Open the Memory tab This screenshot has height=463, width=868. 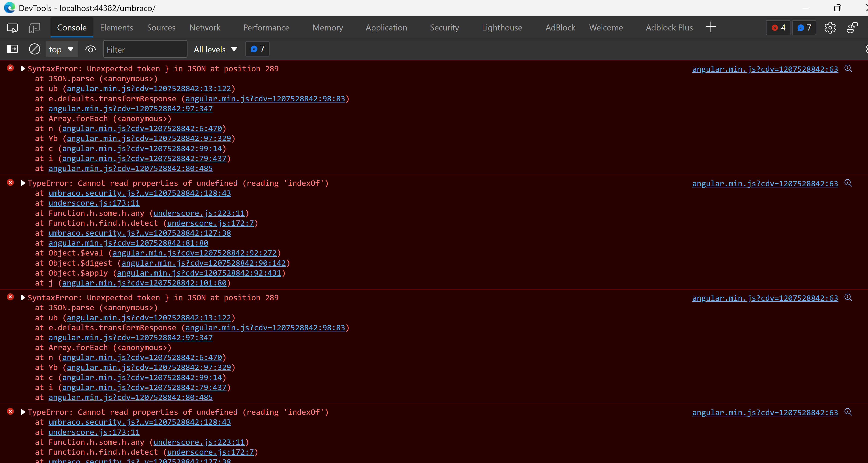point(327,28)
